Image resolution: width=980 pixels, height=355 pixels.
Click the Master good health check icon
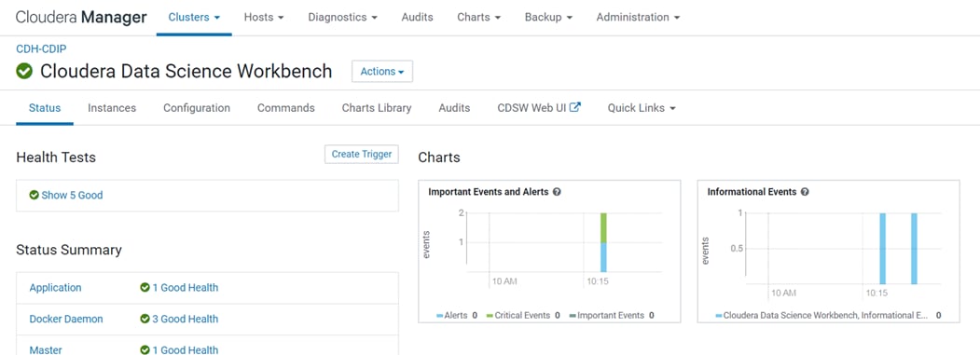tap(145, 350)
